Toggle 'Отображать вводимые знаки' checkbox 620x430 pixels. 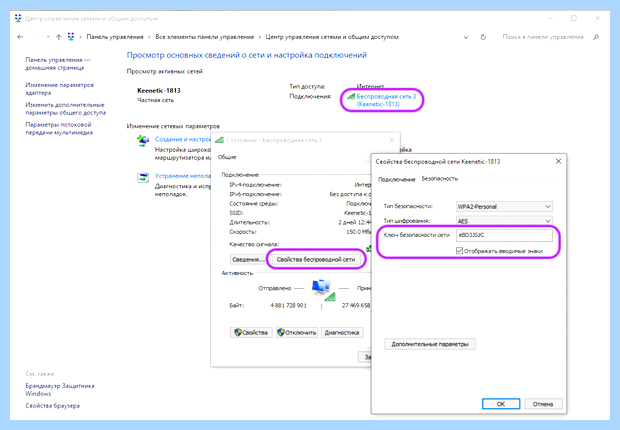point(459,251)
